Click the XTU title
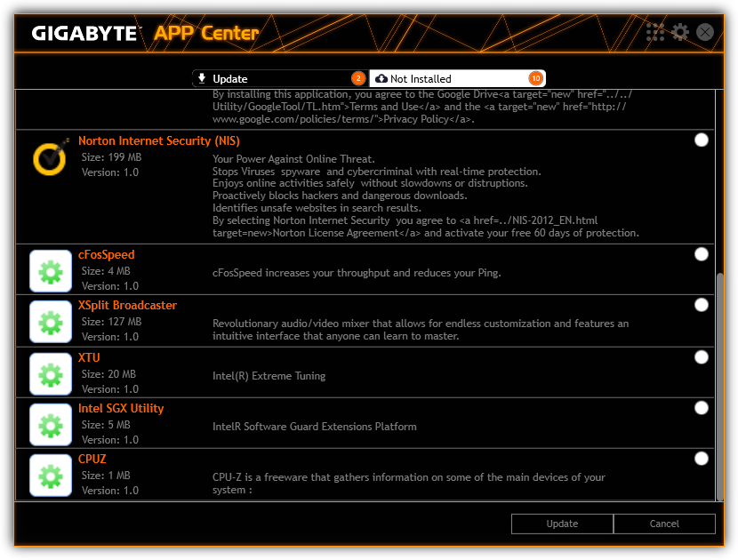Screen dimensions: 738x560 click(89, 357)
